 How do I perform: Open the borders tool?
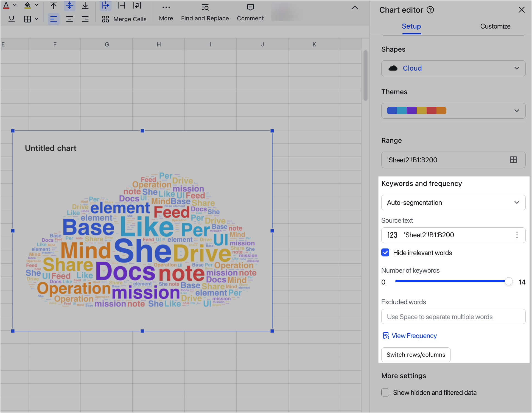tap(27, 19)
